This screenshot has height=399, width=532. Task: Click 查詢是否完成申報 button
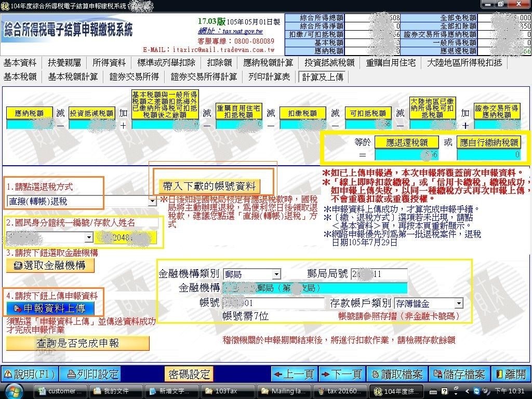click(78, 343)
